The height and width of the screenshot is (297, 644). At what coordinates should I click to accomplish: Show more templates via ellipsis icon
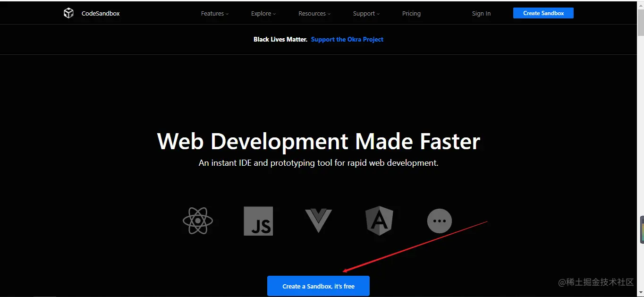pyautogui.click(x=440, y=221)
